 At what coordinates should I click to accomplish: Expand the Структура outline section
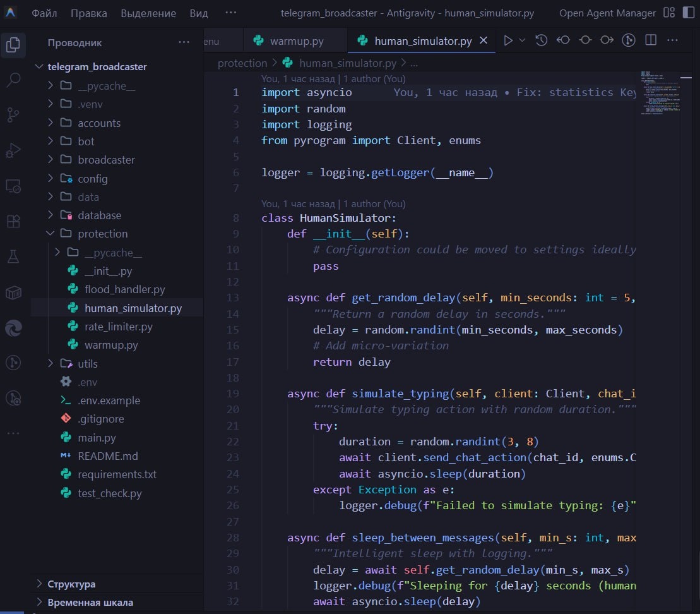coord(71,584)
